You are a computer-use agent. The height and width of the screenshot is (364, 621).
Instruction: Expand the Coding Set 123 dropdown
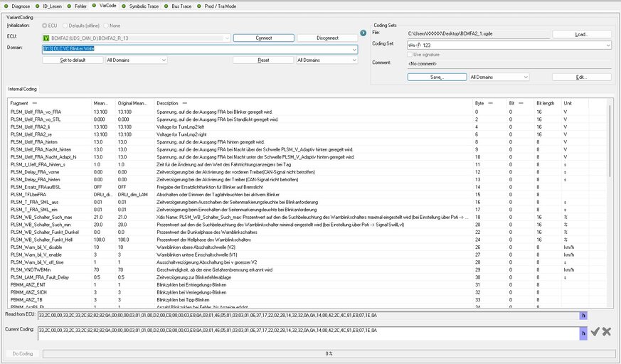coord(609,45)
